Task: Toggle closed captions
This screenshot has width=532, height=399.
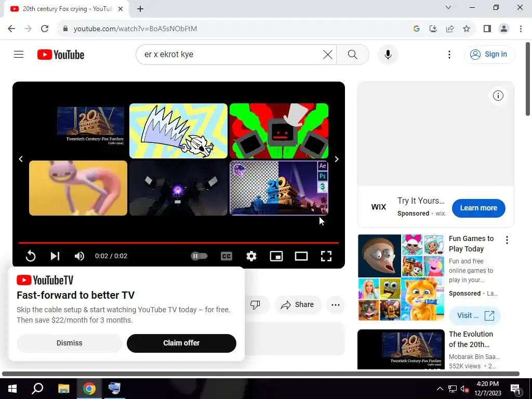Action: (227, 256)
